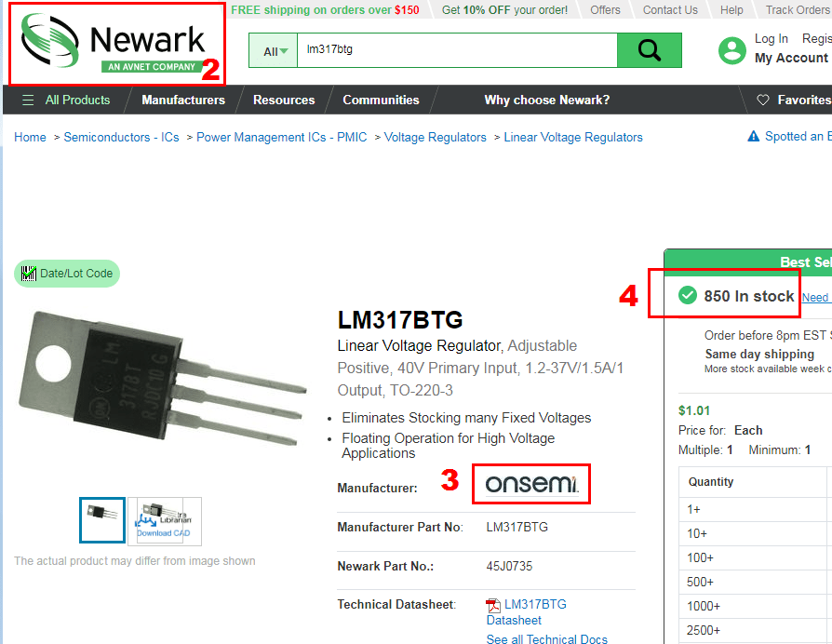Click the Date/Lot Code badge label
Image resolution: width=832 pixels, height=644 pixels.
pos(76,274)
